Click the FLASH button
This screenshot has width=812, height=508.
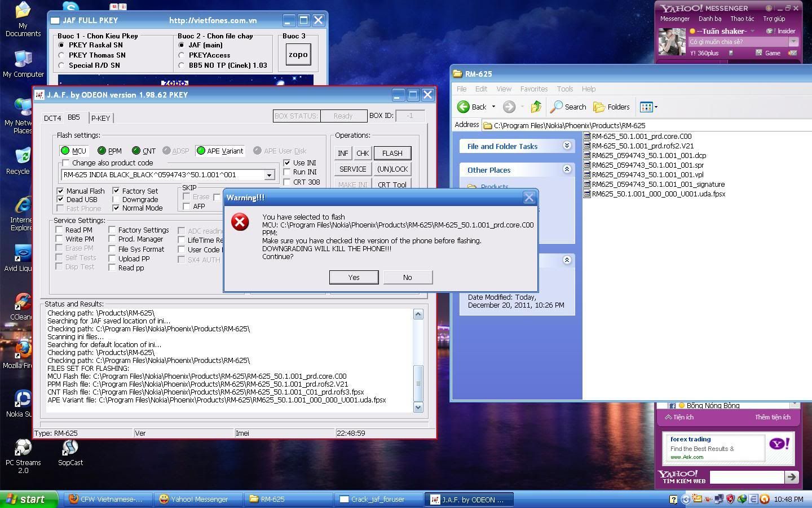392,153
